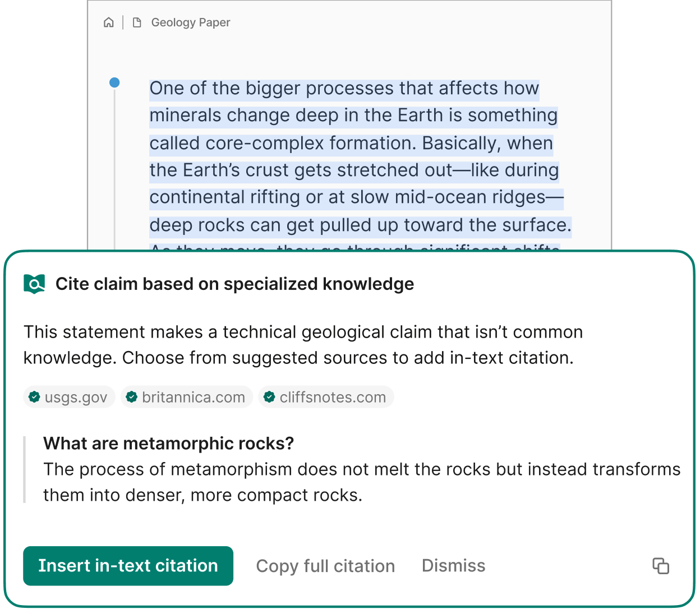Click the home icon in the breadcrumb bar

108,22
